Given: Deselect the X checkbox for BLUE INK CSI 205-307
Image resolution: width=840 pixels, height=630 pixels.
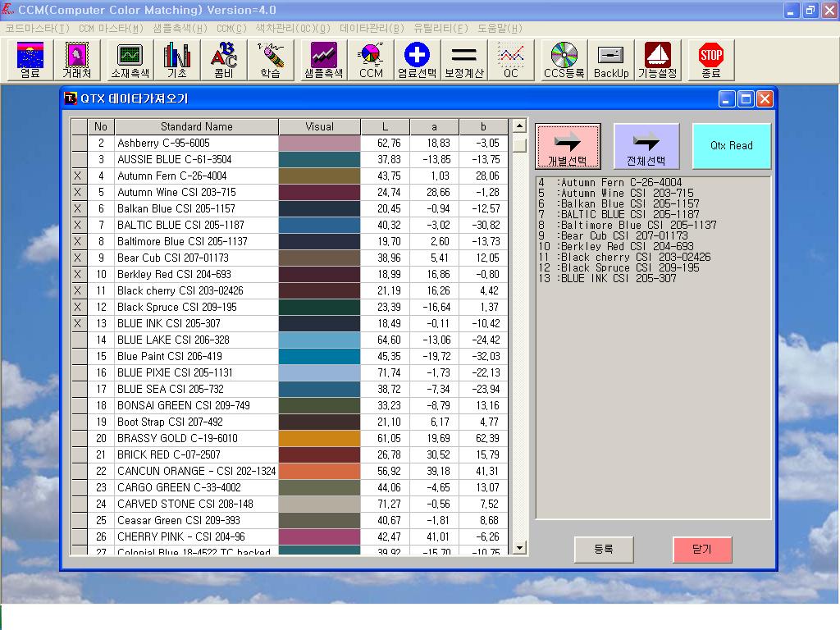Looking at the screenshot, I should (78, 323).
